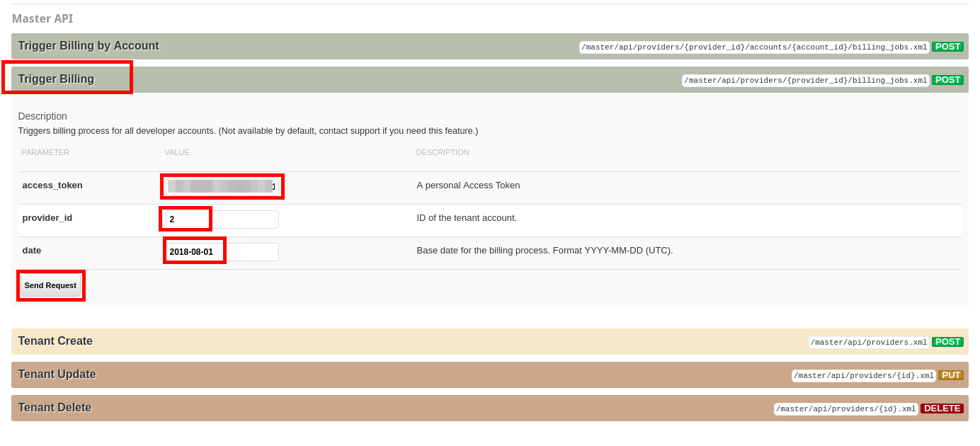Image resolution: width=980 pixels, height=446 pixels.
Task: Expand the Tenant Create operation
Action: coord(55,341)
